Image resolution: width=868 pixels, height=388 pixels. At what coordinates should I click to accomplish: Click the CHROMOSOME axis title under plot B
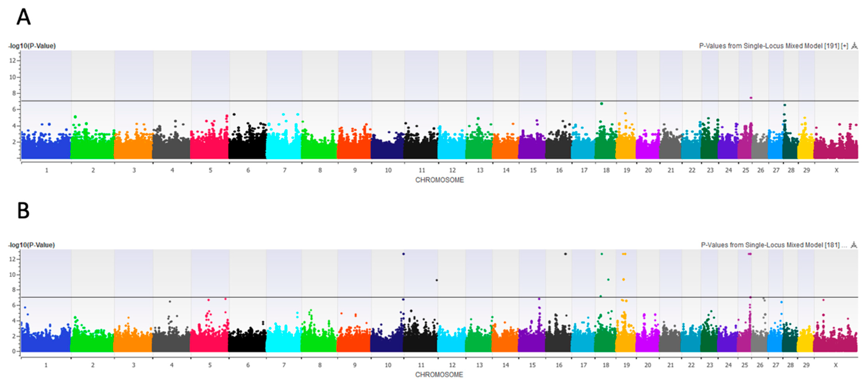tap(439, 374)
